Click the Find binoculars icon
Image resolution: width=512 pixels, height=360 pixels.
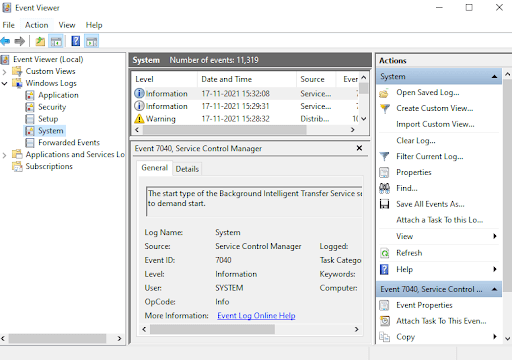coord(384,188)
